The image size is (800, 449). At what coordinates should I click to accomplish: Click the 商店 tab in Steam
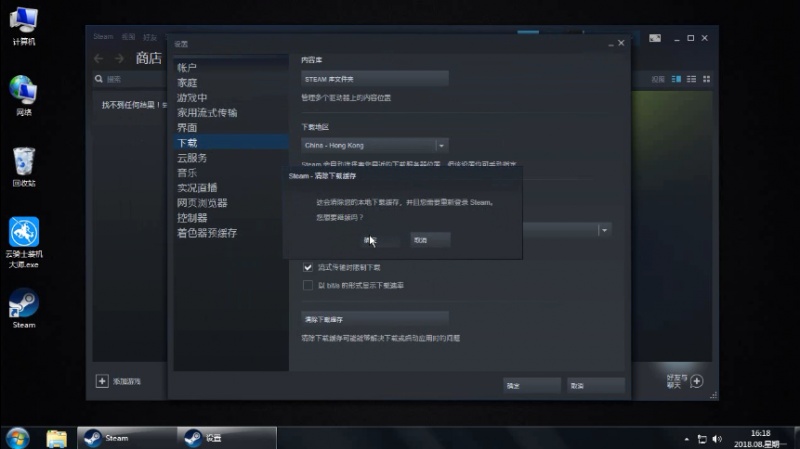click(148, 58)
